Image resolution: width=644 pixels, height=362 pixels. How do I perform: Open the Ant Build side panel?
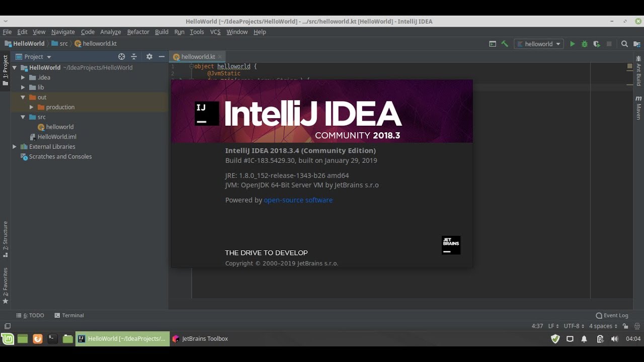(638, 71)
